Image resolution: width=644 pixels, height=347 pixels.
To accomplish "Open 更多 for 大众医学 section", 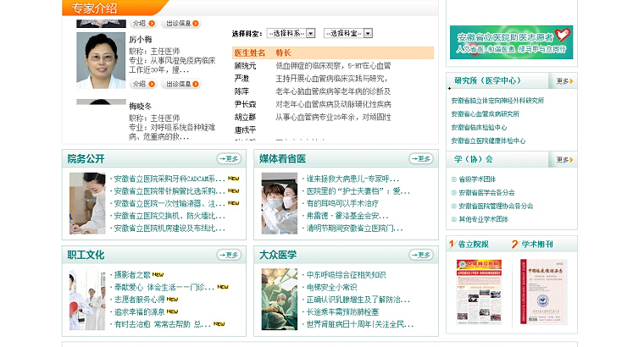I will coord(420,255).
